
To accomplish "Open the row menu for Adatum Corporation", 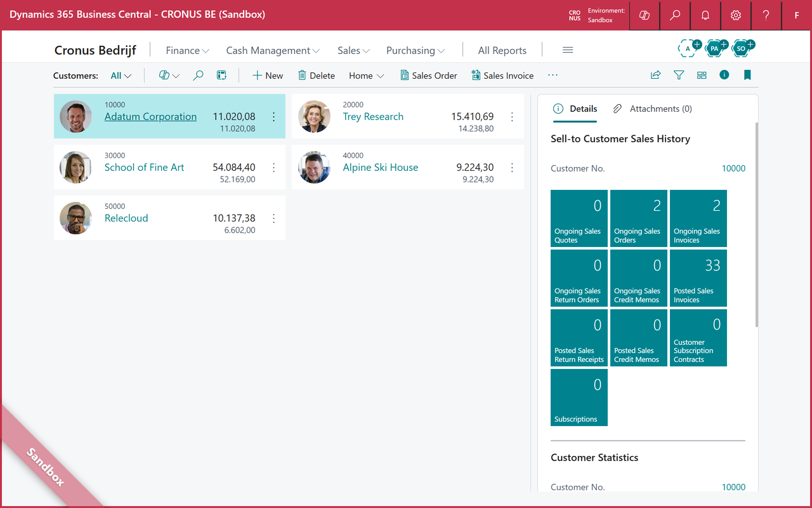I will pos(274,117).
